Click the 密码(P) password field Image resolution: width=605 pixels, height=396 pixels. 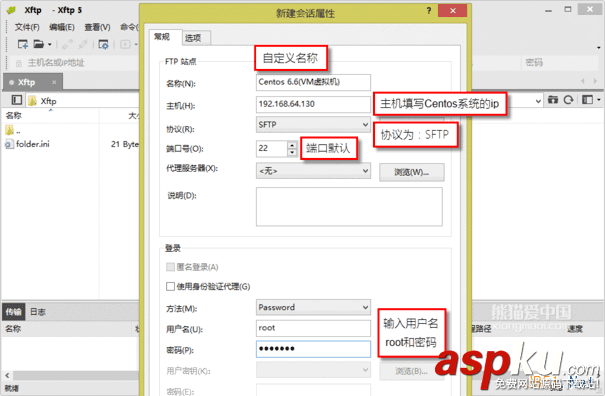tap(313, 349)
